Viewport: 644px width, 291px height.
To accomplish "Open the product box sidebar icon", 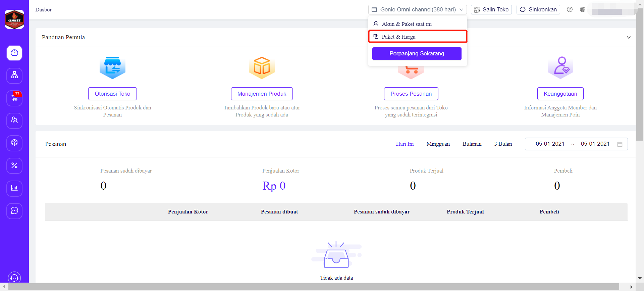I will coord(14,143).
